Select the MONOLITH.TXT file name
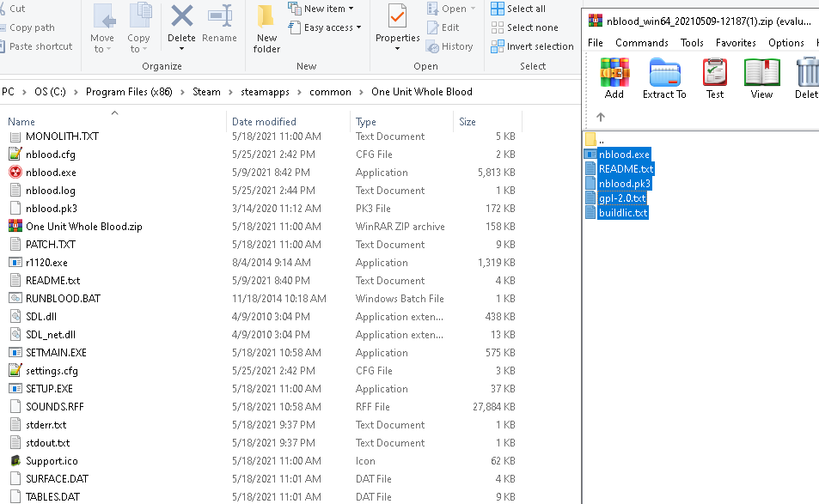819x504 pixels. [62, 137]
